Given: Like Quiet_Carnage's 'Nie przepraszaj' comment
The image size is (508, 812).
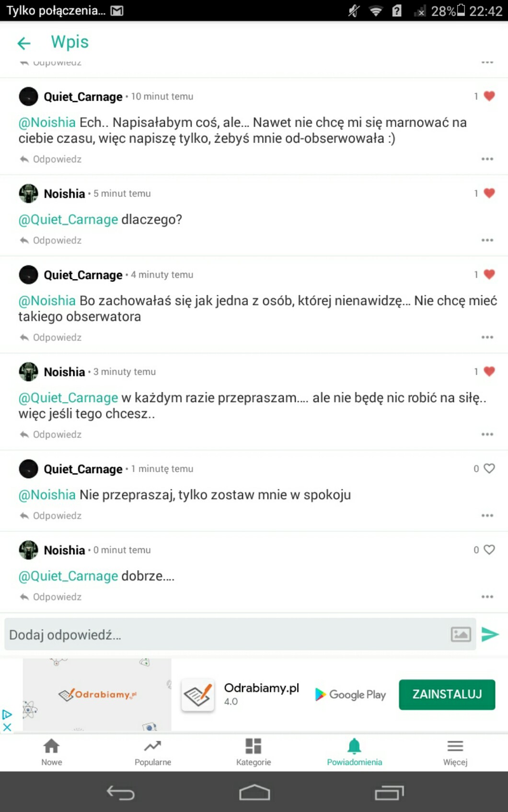Looking at the screenshot, I should coord(489,468).
